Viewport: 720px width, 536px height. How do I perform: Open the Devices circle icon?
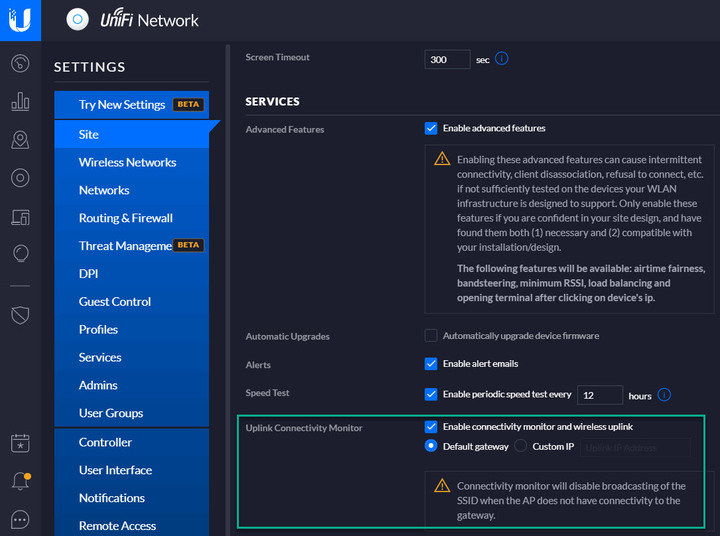pos(20,178)
